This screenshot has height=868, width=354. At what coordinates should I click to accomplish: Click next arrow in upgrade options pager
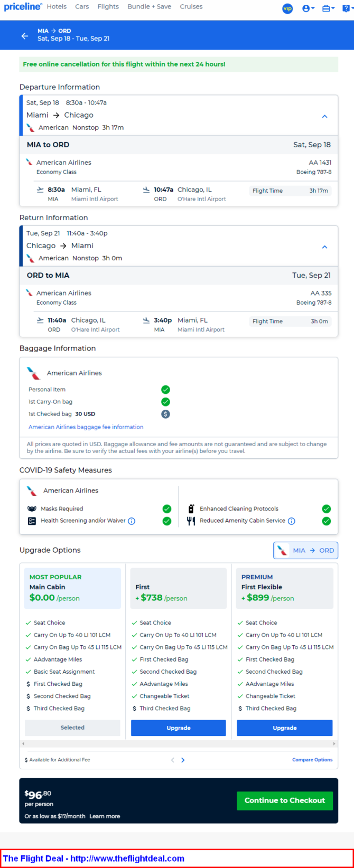tap(183, 760)
